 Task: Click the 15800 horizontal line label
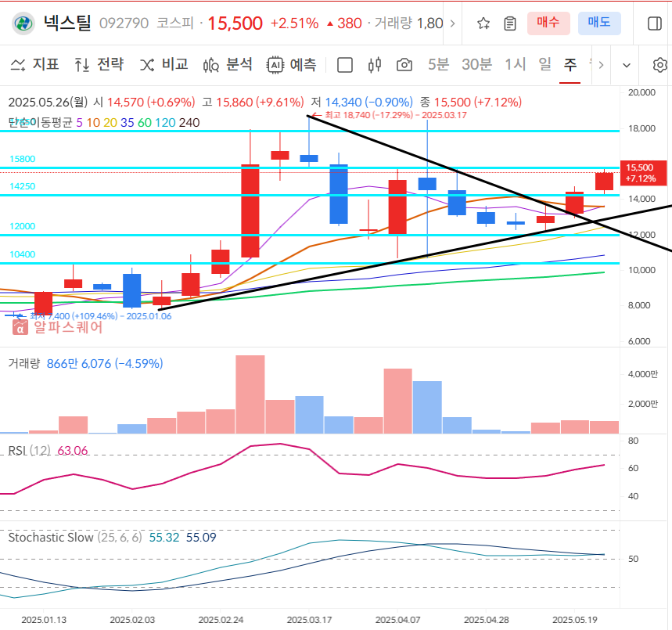(x=22, y=159)
